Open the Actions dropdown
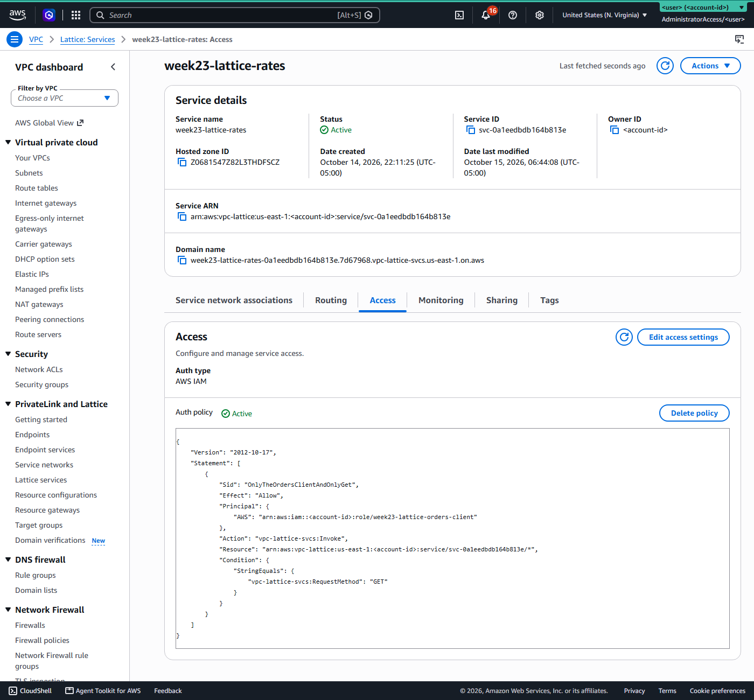Screen dimensions: 754x700 coord(710,66)
